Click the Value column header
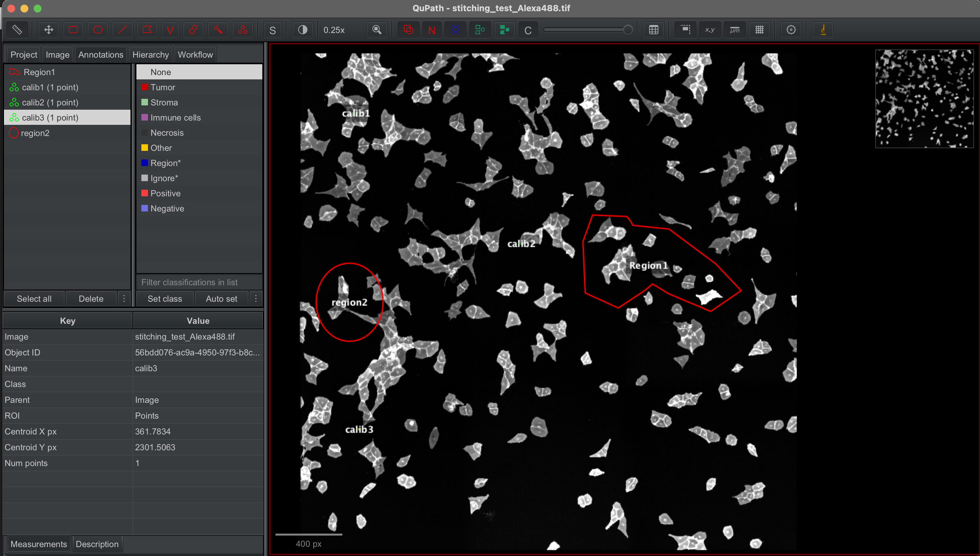Viewport: 980px width, 556px height. pos(198,321)
